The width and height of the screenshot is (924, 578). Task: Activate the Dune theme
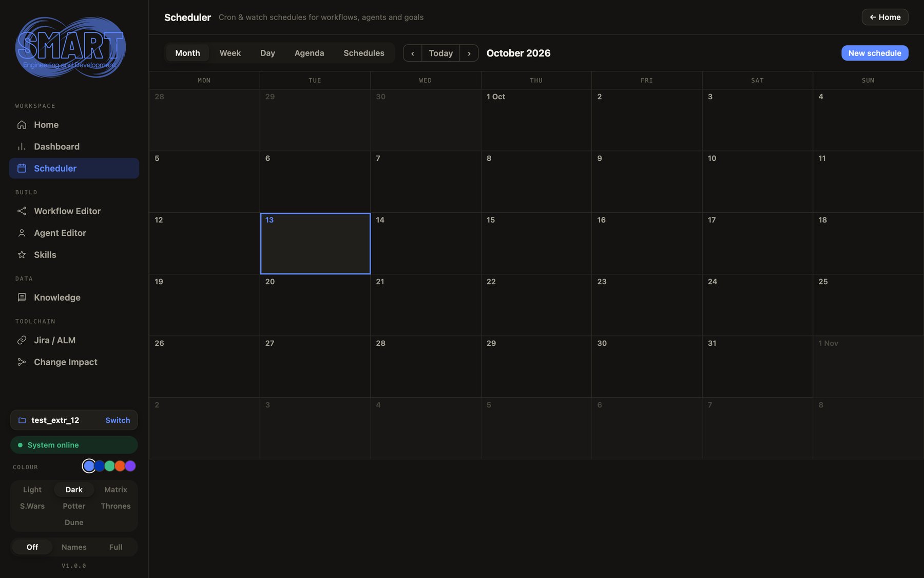(74, 523)
